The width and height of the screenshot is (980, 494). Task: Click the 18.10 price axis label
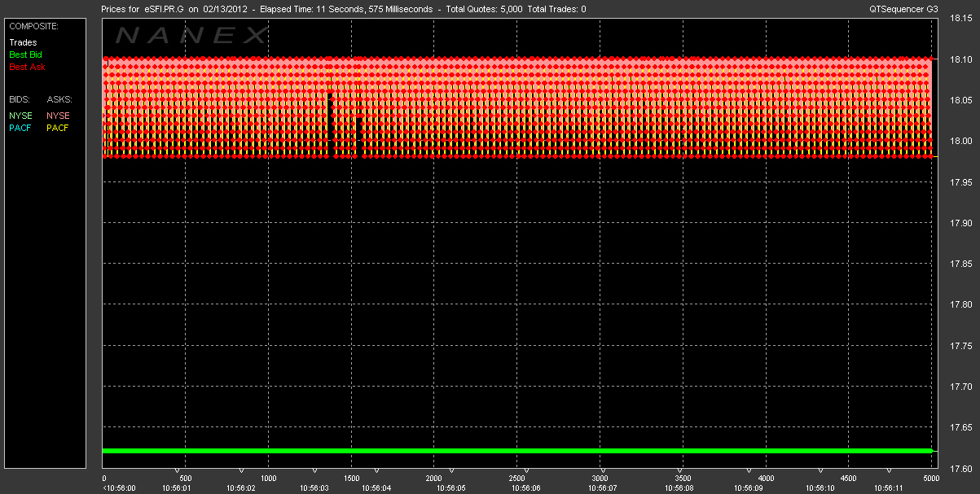(961, 59)
